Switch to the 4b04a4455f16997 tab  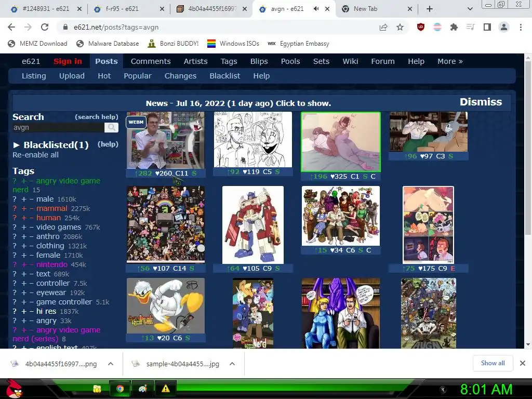coord(212,9)
